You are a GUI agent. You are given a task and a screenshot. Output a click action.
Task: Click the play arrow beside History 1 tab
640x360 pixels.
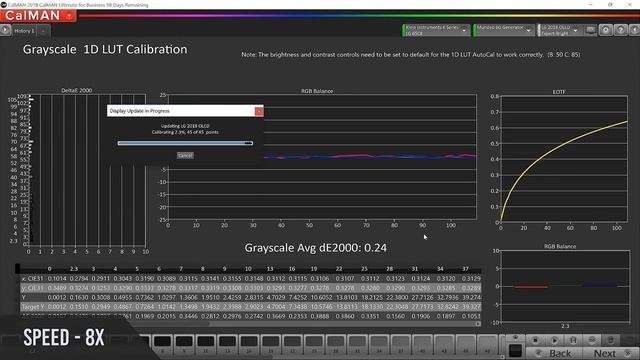[x=5, y=30]
